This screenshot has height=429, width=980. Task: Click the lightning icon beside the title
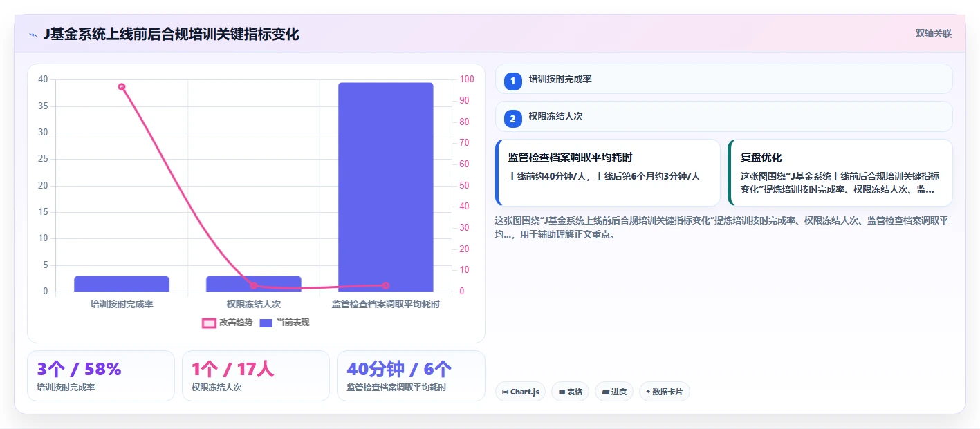(x=33, y=35)
